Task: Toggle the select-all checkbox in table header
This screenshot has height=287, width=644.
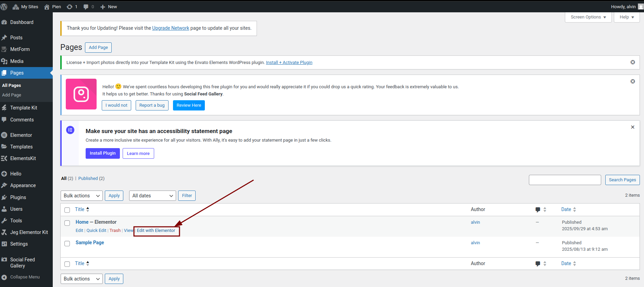Action: (x=67, y=210)
